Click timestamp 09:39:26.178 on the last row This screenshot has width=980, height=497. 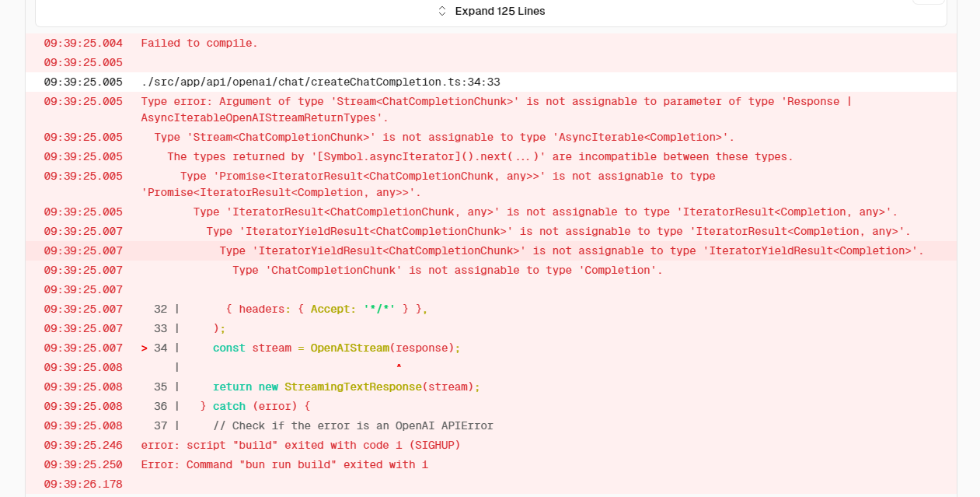pos(82,484)
